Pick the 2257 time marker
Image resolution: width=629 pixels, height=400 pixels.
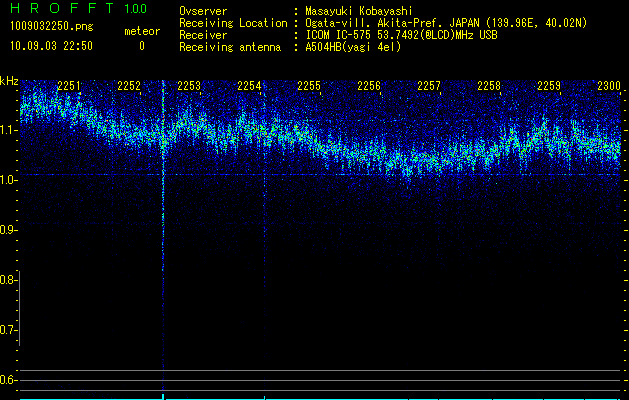click(x=429, y=87)
